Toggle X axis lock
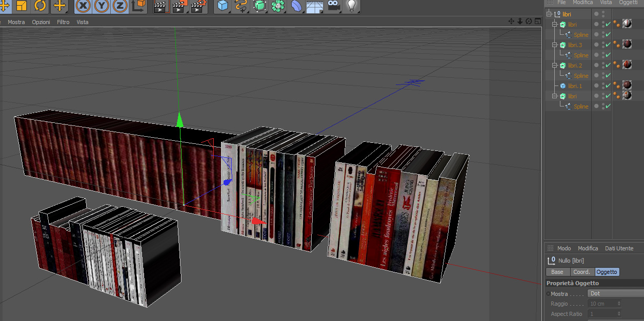The height and width of the screenshot is (321, 644). point(84,6)
